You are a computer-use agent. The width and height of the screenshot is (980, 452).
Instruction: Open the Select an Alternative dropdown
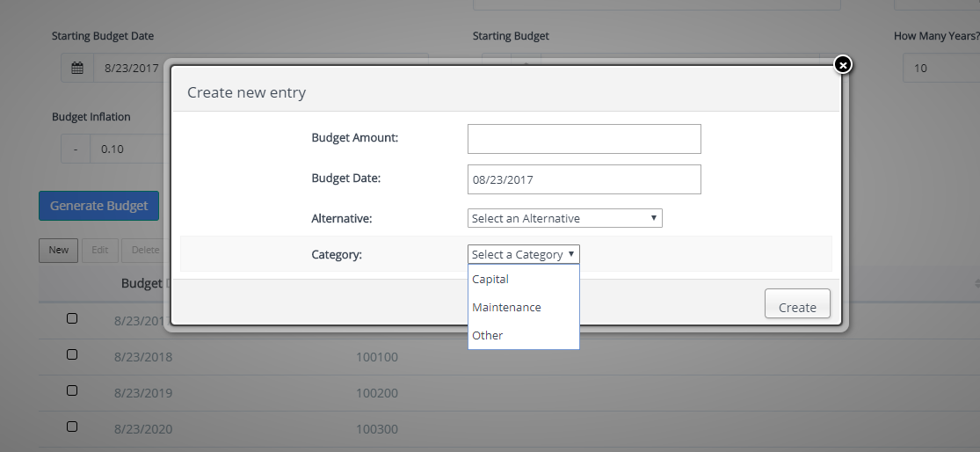(564, 218)
